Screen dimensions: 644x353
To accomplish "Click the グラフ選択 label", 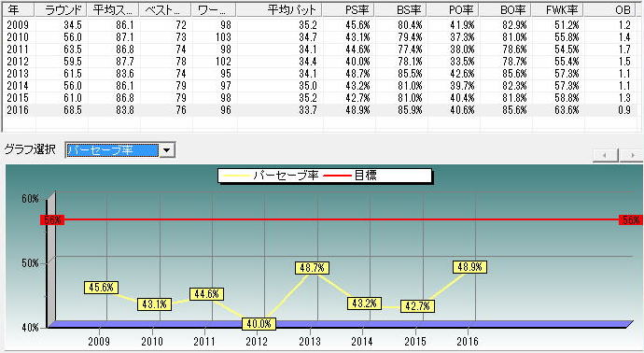I will point(31,148).
